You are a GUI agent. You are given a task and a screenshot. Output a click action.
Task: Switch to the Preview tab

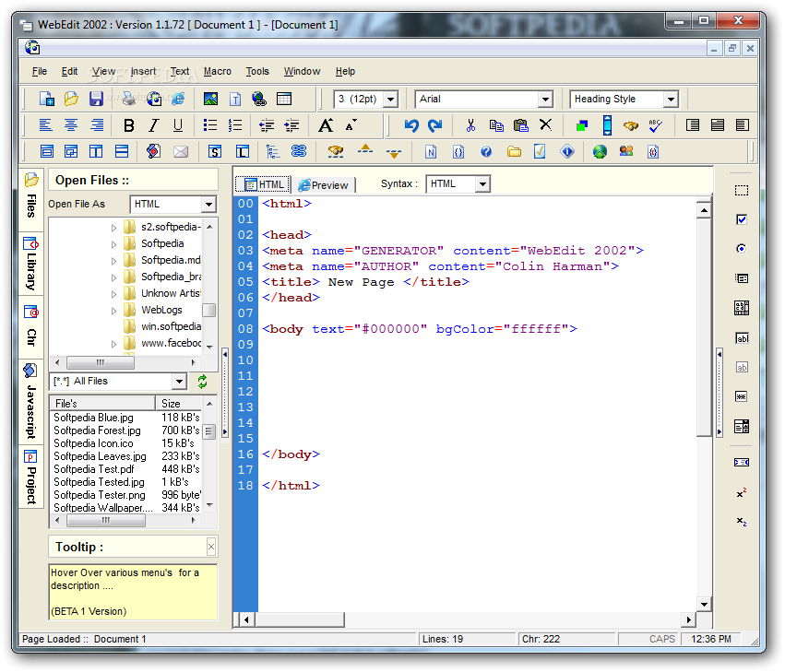324,185
